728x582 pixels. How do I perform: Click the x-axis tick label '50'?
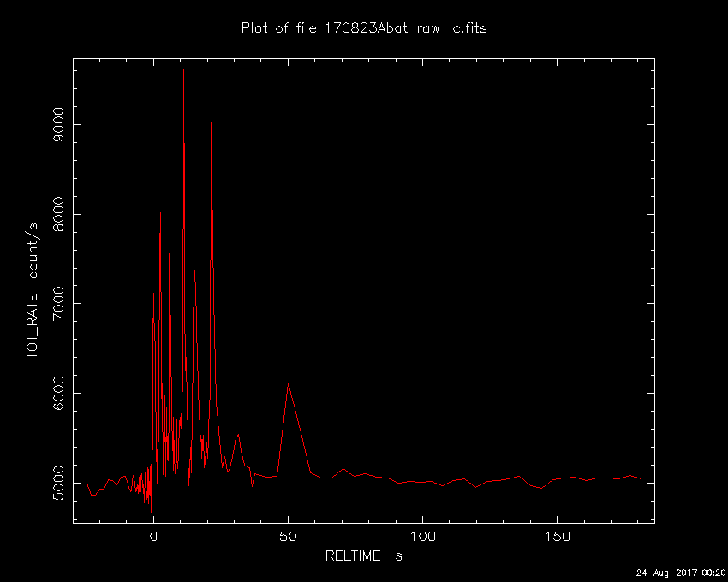point(288,537)
